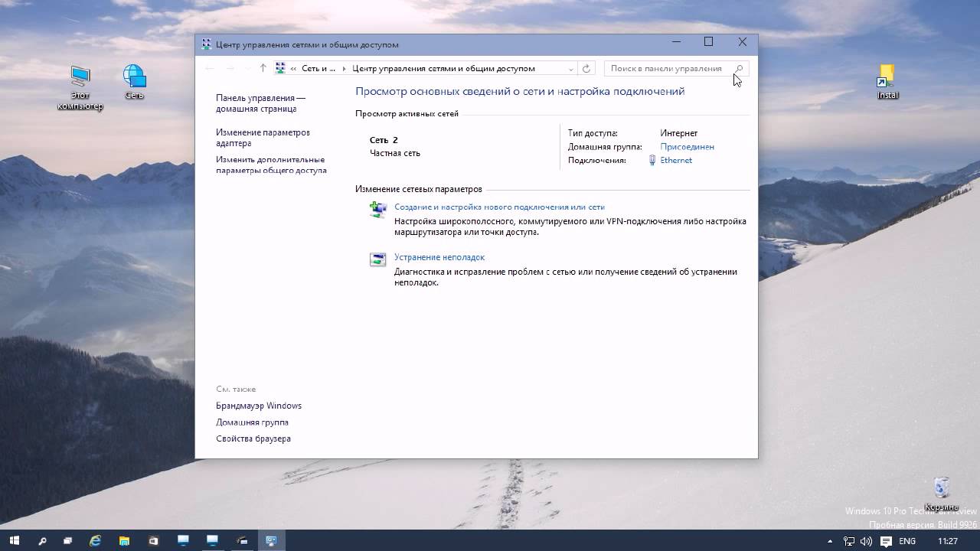Viewport: 980px width, 551px height.
Task: Switch the ENG input language indicator
Action: (x=907, y=541)
